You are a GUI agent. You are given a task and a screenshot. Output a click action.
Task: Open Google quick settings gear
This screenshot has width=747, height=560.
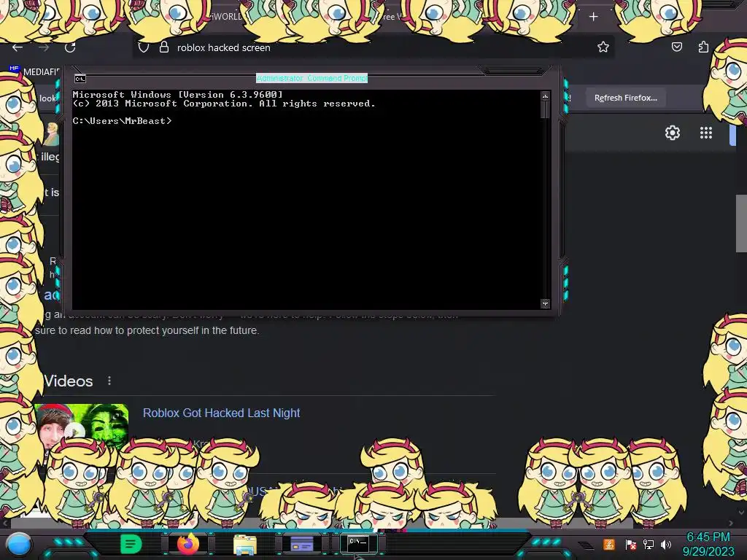[672, 133]
